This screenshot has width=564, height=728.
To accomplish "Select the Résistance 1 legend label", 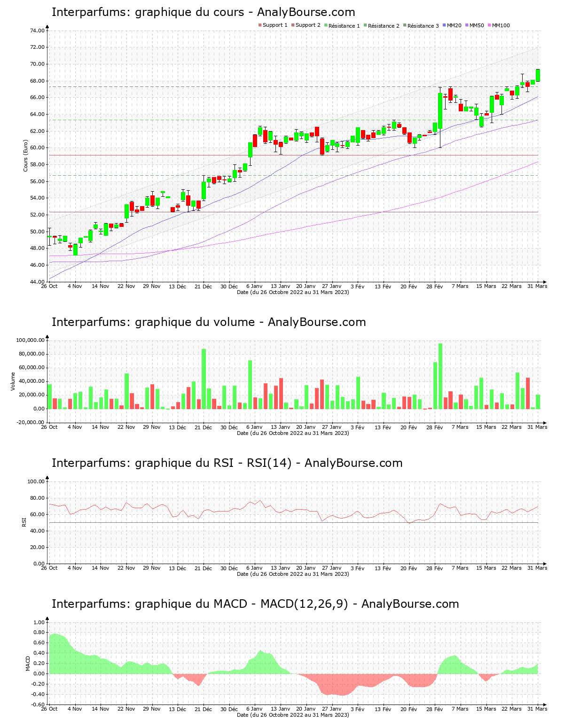I will (x=344, y=25).
